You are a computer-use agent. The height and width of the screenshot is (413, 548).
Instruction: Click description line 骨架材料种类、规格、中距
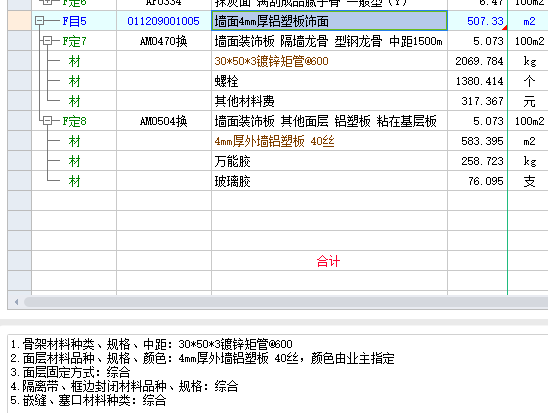coord(151,344)
